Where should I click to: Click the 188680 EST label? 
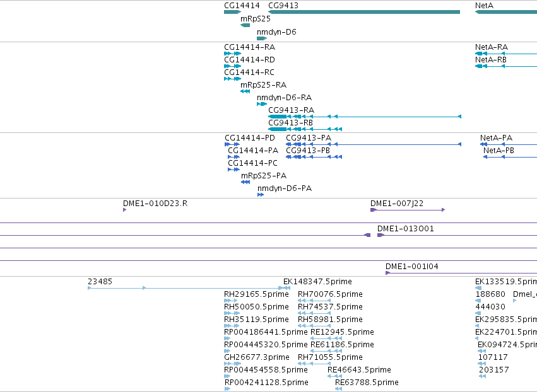490,294
